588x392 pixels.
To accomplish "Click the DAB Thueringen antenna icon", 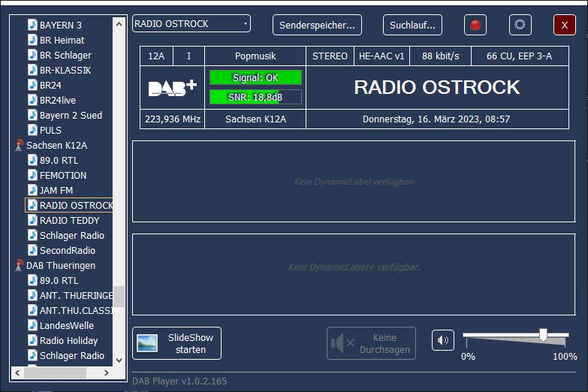I will pos(19,265).
